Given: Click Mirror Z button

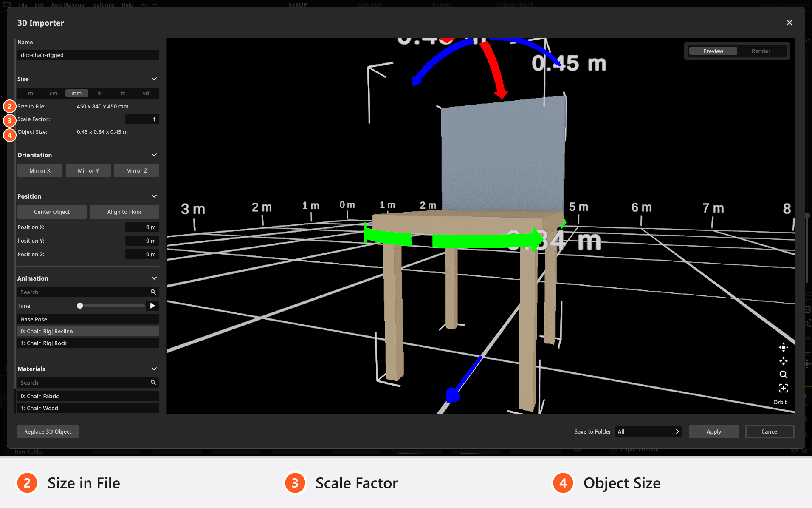Looking at the screenshot, I should point(137,170).
